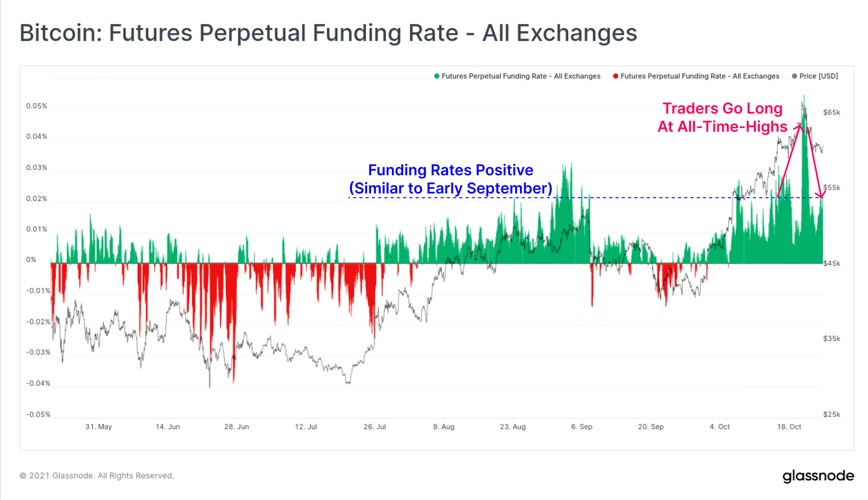868x500 pixels.
Task: Click the 0% funding rate axis label
Action: 31,260
